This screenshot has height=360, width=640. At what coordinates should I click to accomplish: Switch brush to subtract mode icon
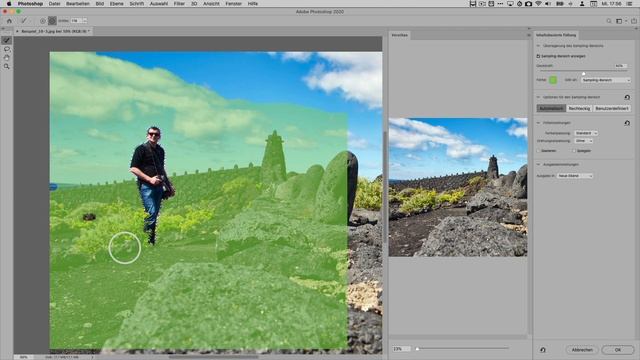coord(52,21)
